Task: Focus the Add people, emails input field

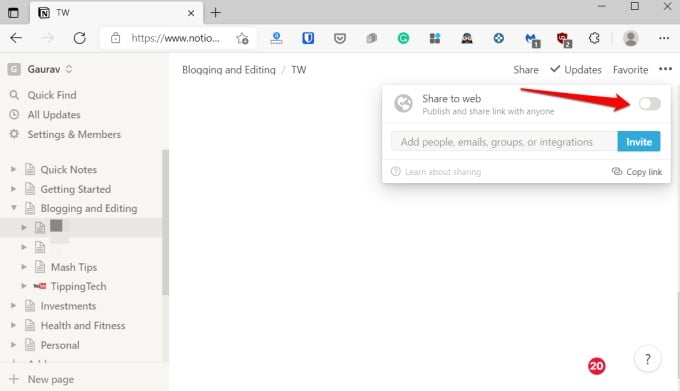Action: point(504,142)
